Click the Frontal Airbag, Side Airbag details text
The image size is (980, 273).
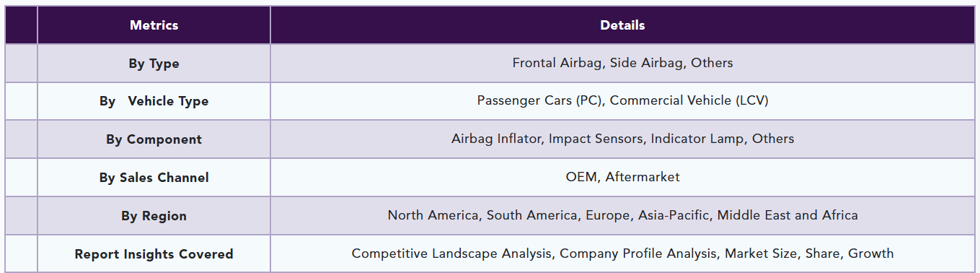622,63
